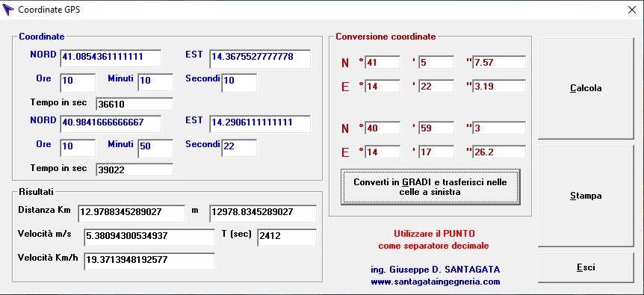
Task: Click Velocità m/s field 5.38094300534937
Action: pos(149,237)
